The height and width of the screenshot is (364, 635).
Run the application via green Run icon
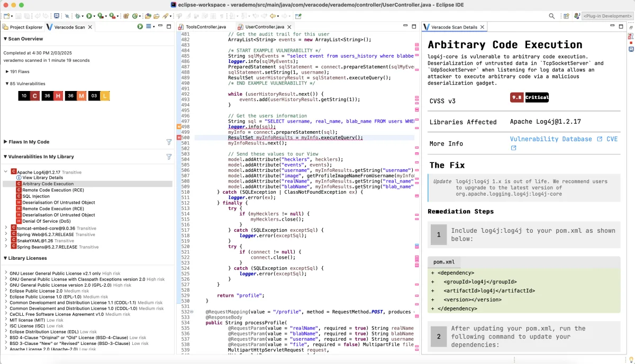[x=89, y=16]
